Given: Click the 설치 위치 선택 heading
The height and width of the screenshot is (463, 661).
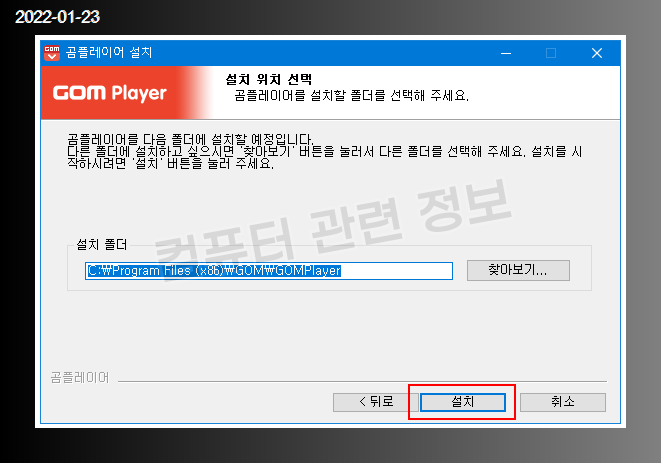Looking at the screenshot, I should 269,79.
